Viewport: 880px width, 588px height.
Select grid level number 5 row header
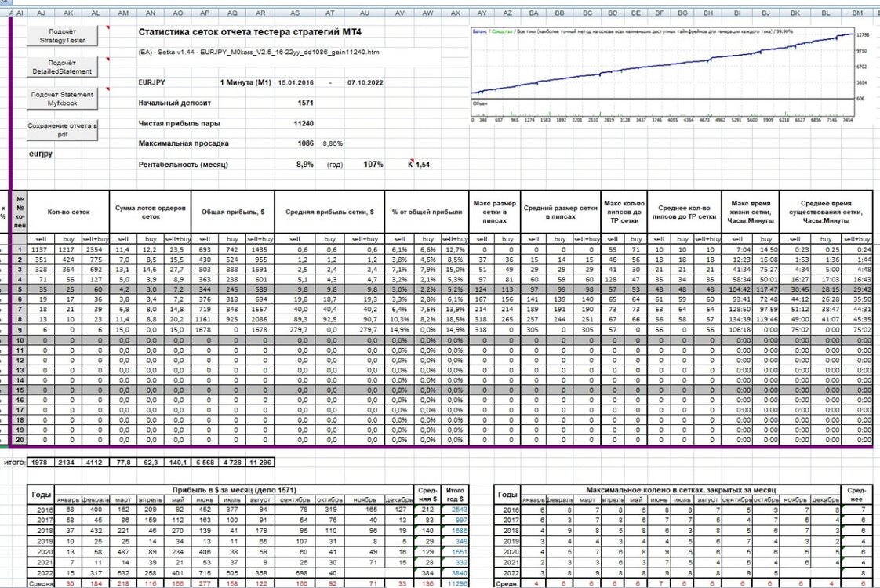coord(20,289)
